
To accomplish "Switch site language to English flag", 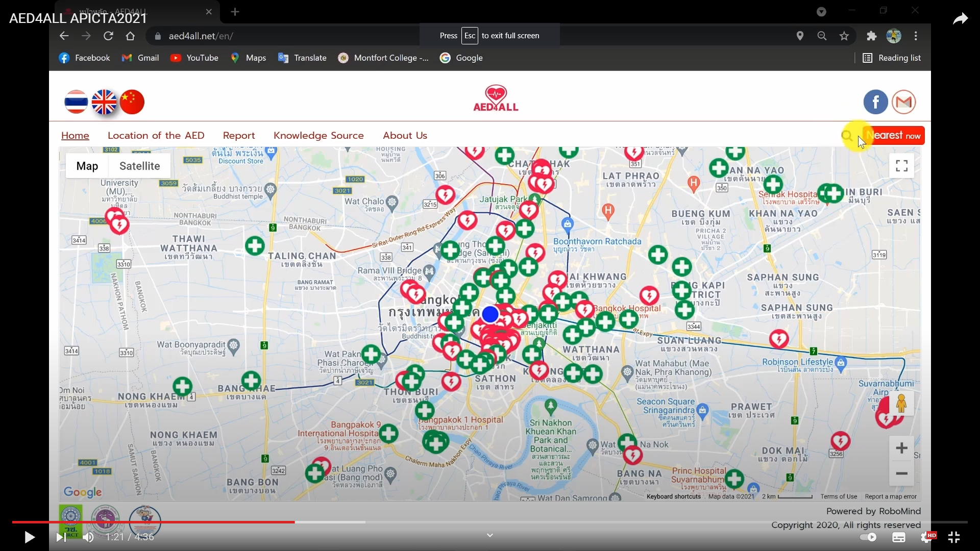I will click(x=104, y=102).
